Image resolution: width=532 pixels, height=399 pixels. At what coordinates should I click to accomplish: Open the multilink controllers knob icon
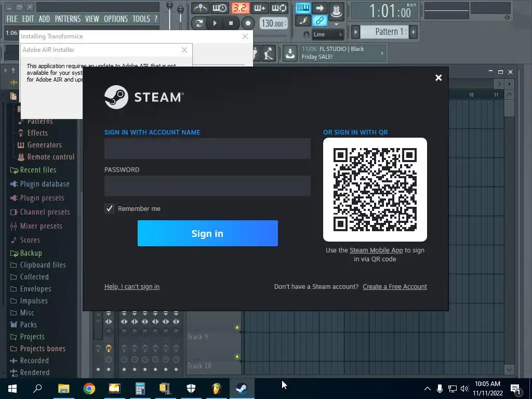click(336, 11)
